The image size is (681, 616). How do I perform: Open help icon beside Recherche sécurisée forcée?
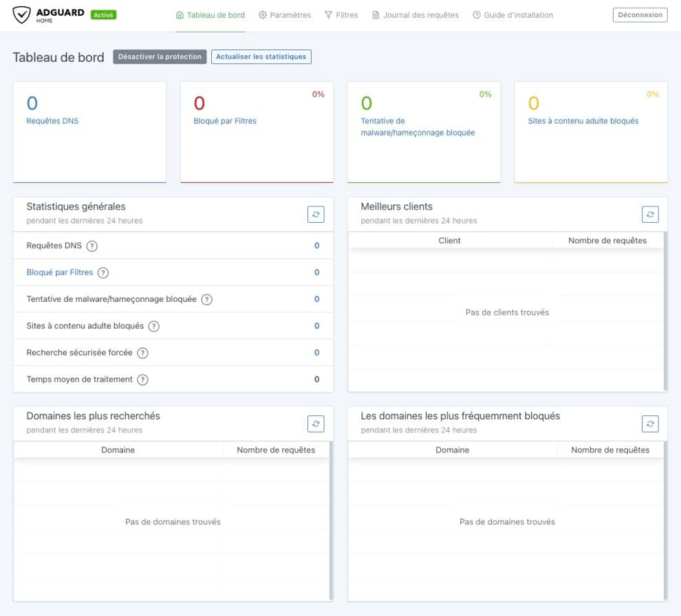pos(142,353)
